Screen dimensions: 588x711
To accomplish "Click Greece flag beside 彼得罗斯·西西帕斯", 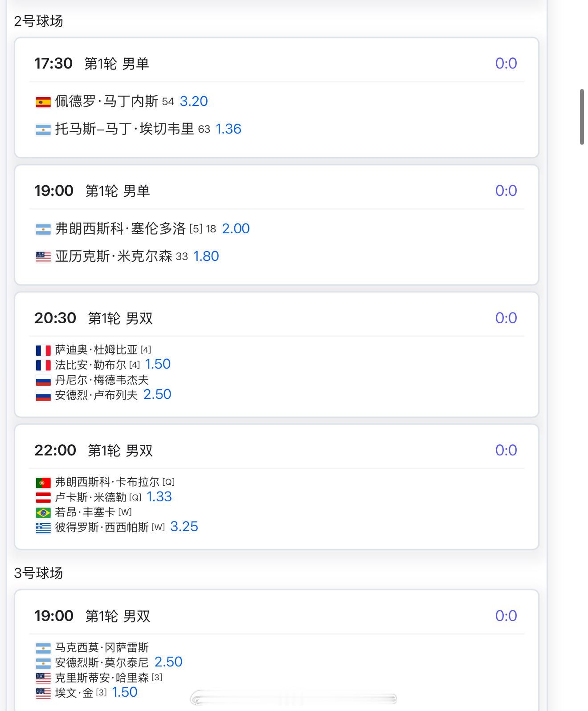I will [43, 528].
